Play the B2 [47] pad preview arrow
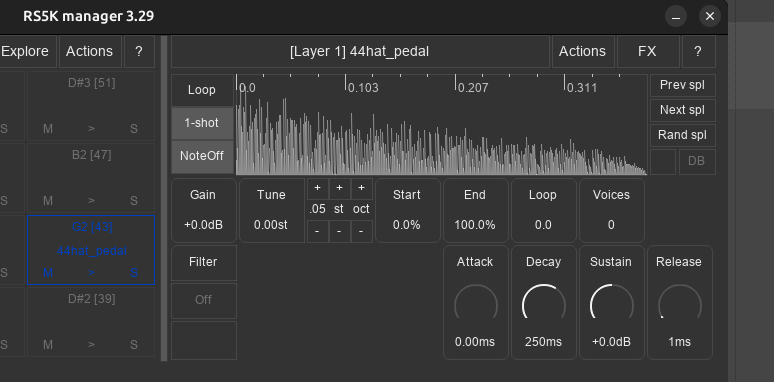This screenshot has width=774, height=382. pos(91,201)
